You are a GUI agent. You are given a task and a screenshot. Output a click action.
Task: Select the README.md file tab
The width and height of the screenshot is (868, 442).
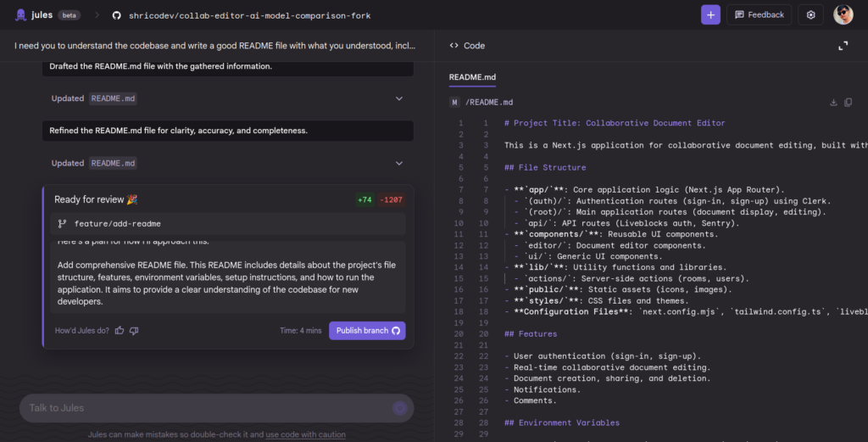[x=472, y=77]
